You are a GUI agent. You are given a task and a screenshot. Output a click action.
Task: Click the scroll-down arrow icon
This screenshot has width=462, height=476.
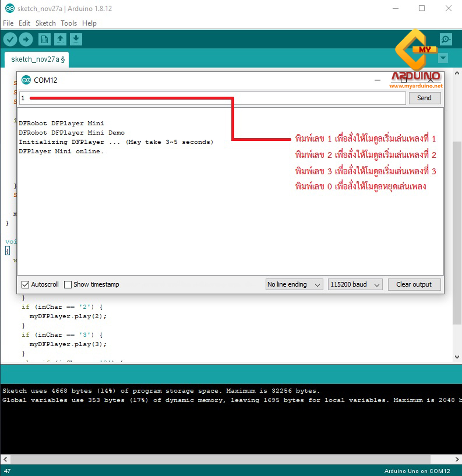(x=457, y=357)
